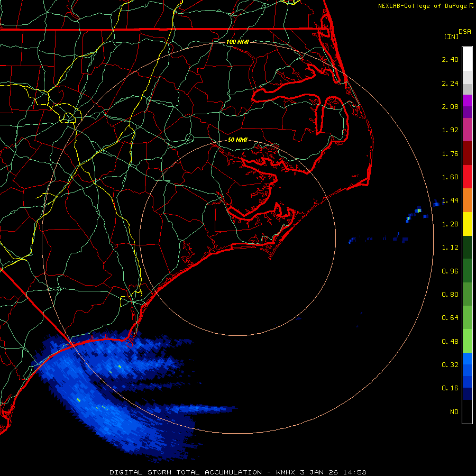Select the purple legend swatch near 2.08
Screen dimensions: 476x476
(x=467, y=112)
